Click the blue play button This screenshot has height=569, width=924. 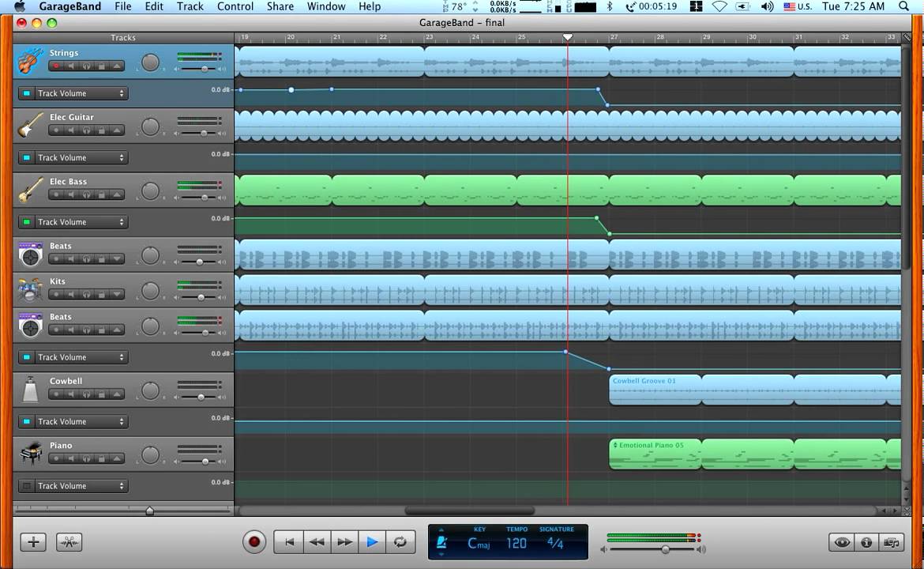coord(372,542)
